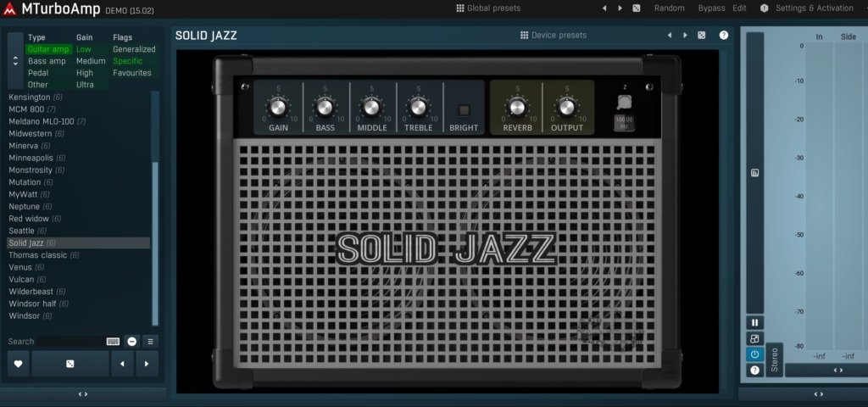The width and height of the screenshot is (868, 407).
Task: Pause the meters with pause button
Action: (754, 322)
